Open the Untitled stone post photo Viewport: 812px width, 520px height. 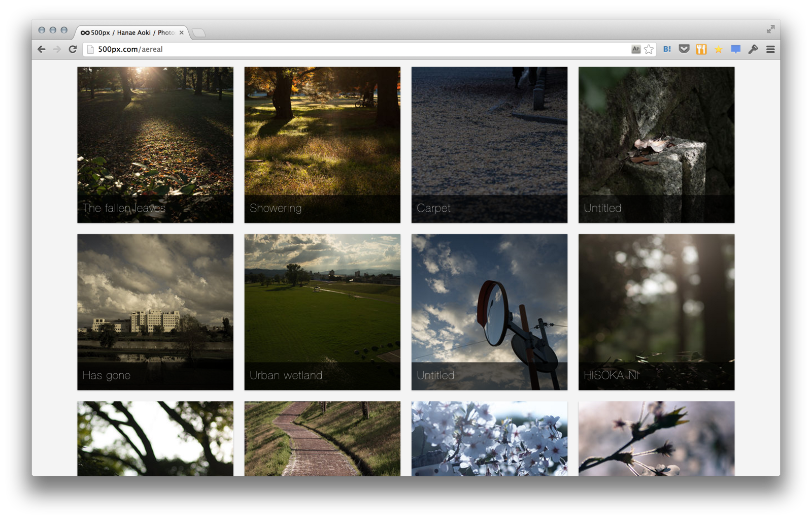[656, 145]
